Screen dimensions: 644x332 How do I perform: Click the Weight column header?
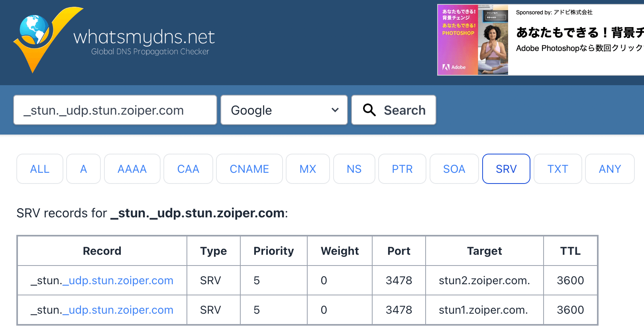click(340, 251)
